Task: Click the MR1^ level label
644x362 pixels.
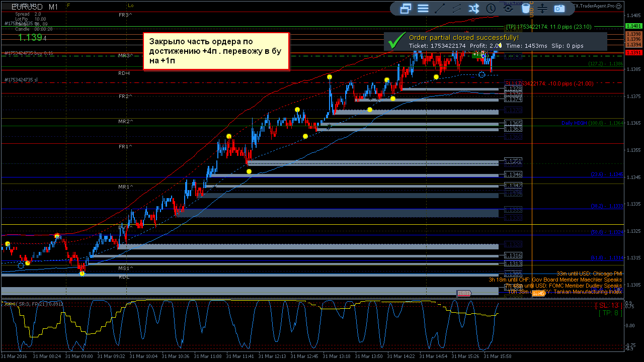Action: click(125, 187)
